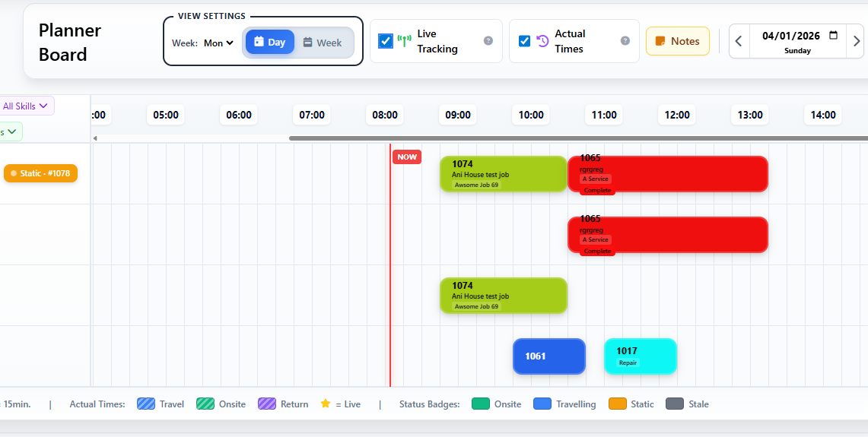Click the solid Onsite status badge swatch

pyautogui.click(x=481, y=404)
